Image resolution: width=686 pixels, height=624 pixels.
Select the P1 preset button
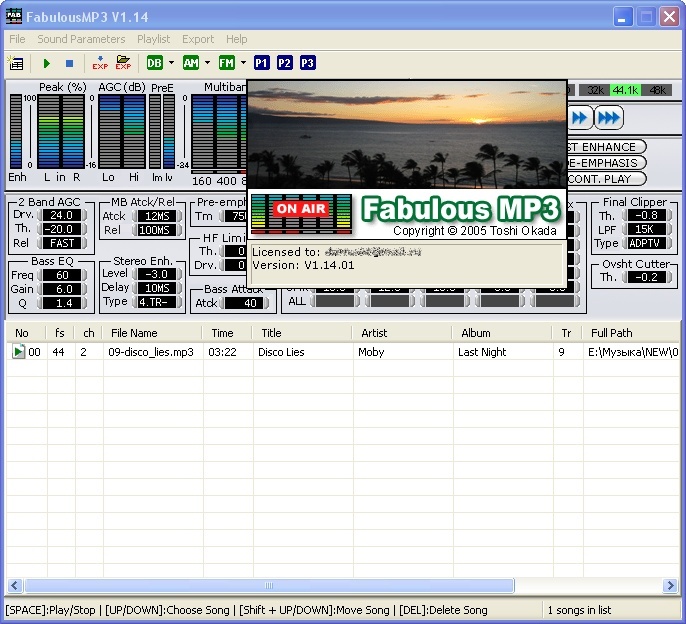click(x=262, y=63)
